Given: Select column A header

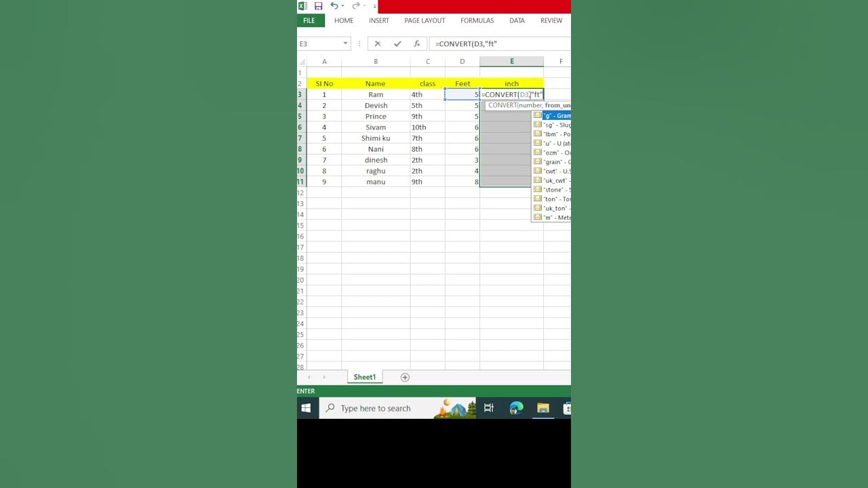Looking at the screenshot, I should pyautogui.click(x=324, y=62).
